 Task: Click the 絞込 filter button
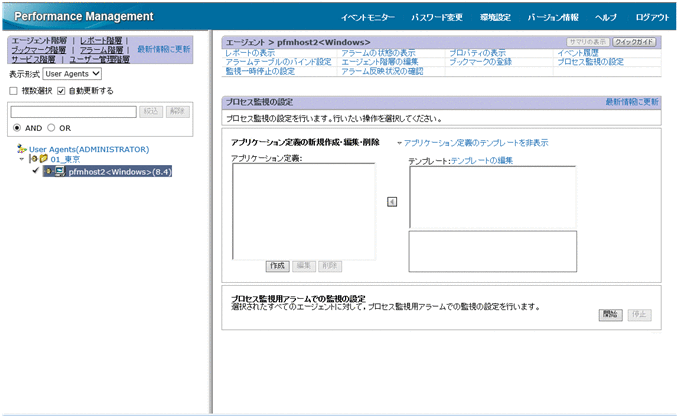tap(151, 111)
